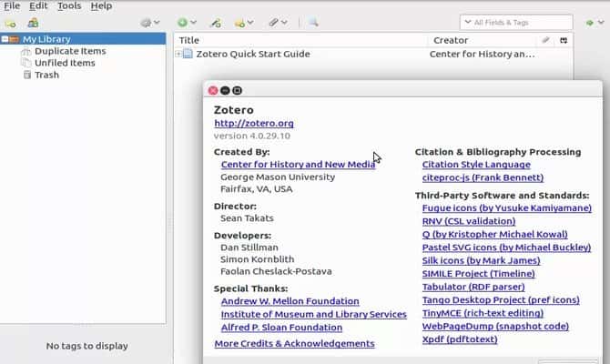
Task: Click the My Library folder icon
Action: [14, 39]
